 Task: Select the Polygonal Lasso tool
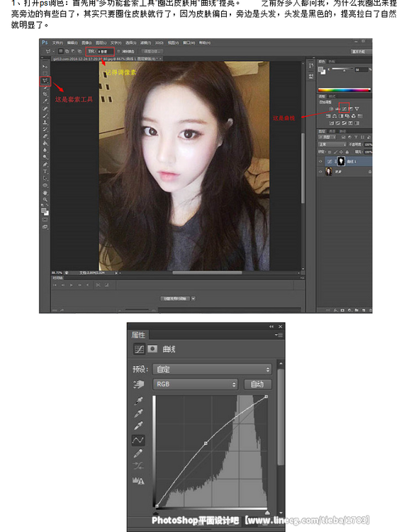45,80
